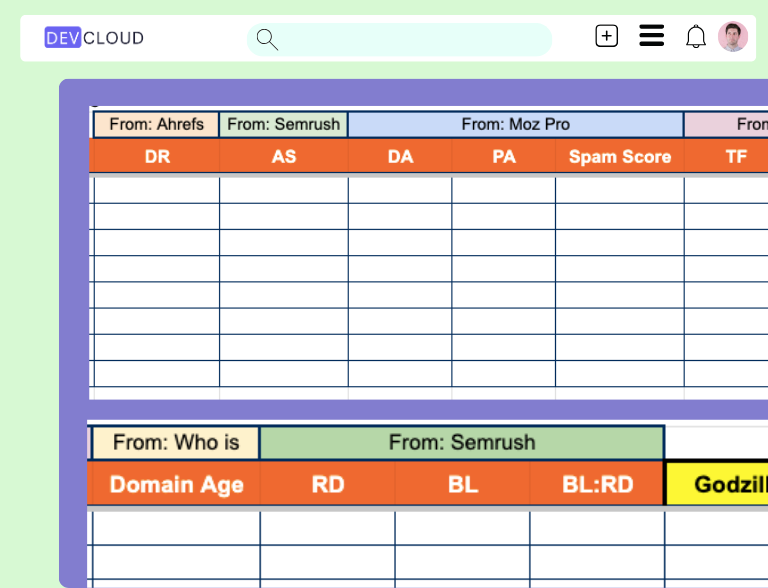This screenshot has height=588, width=768.
Task: Click the DR column header
Action: click(x=157, y=156)
